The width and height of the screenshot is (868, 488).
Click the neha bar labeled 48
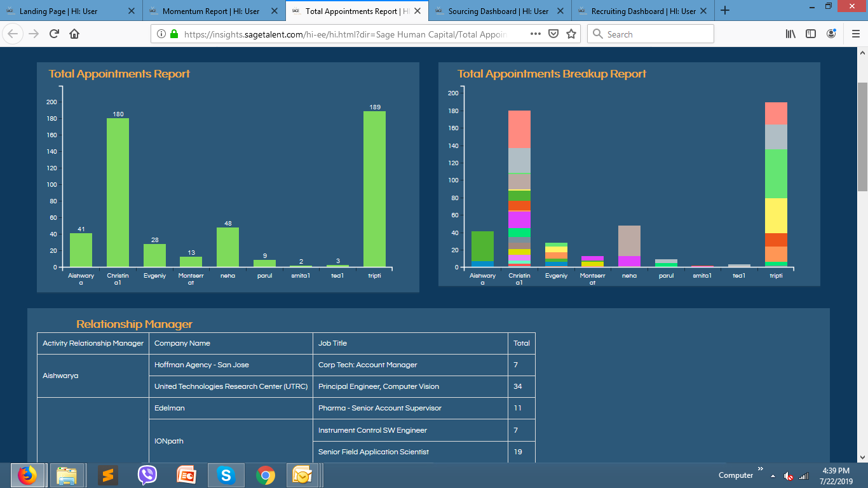click(227, 247)
